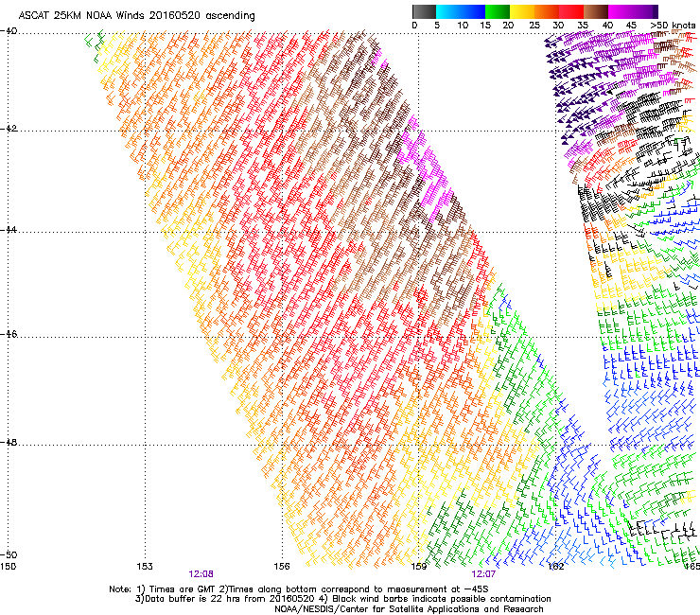Click the "-50" latitude axis label

click(x=9, y=554)
